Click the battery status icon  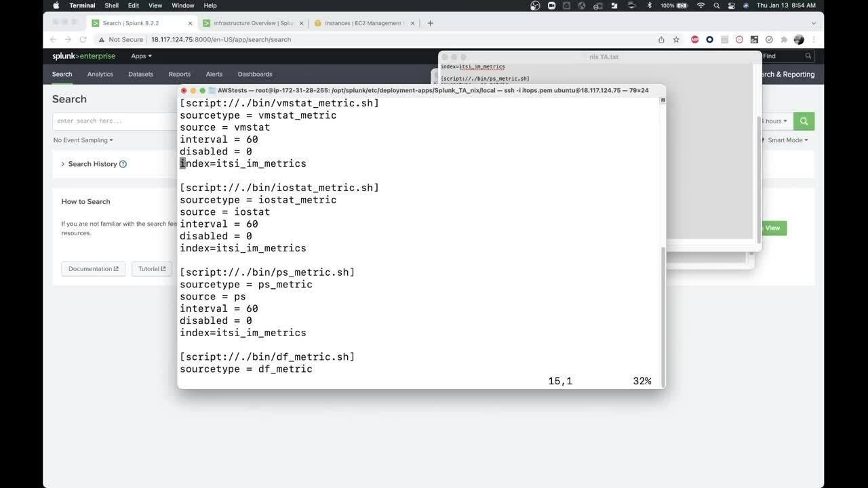point(681,5)
